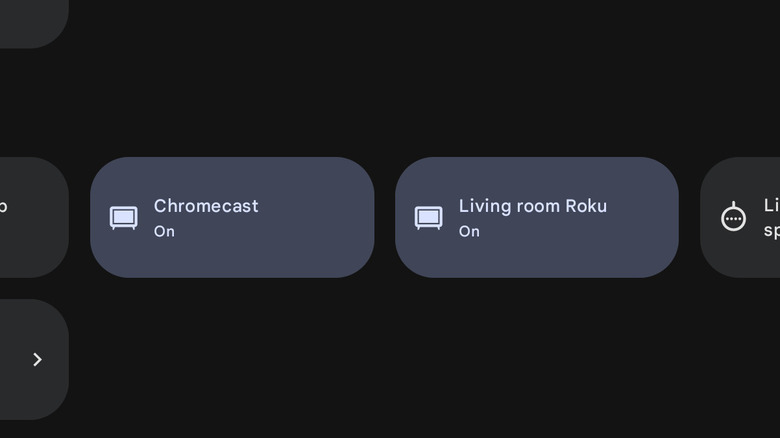
Task: Click the round speaker device icon
Action: coord(733,217)
